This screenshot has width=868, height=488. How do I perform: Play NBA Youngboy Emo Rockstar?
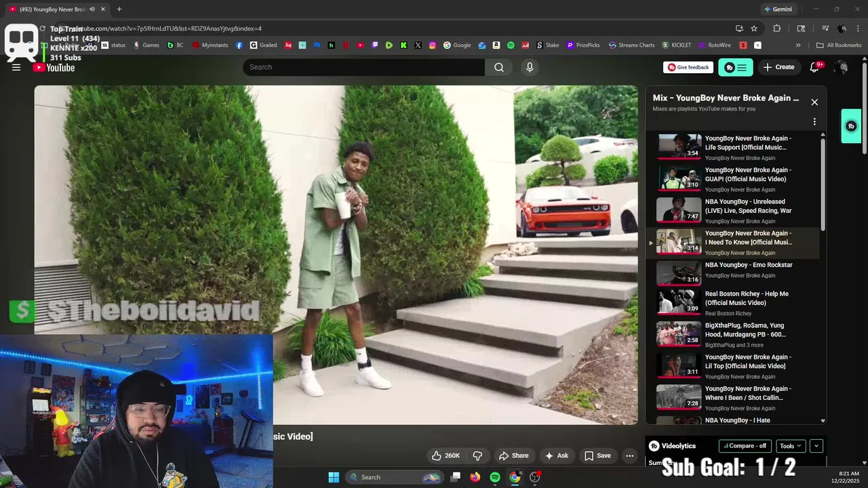(x=737, y=273)
